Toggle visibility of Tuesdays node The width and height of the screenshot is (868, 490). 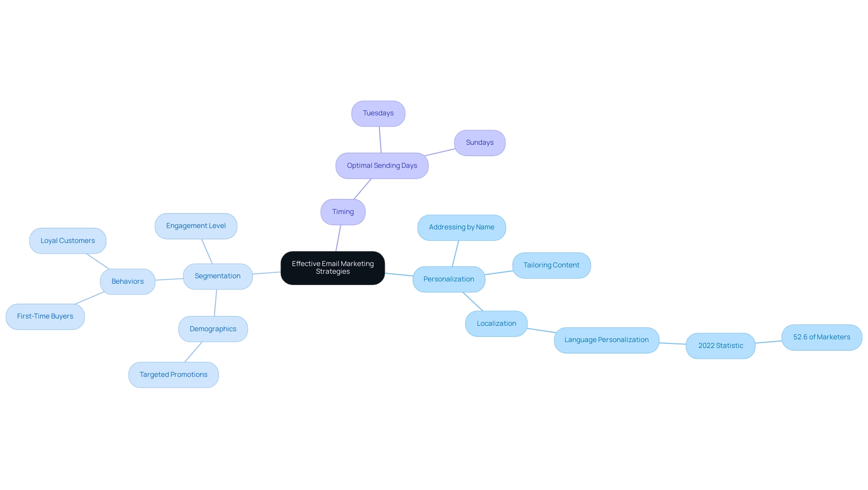tap(378, 113)
